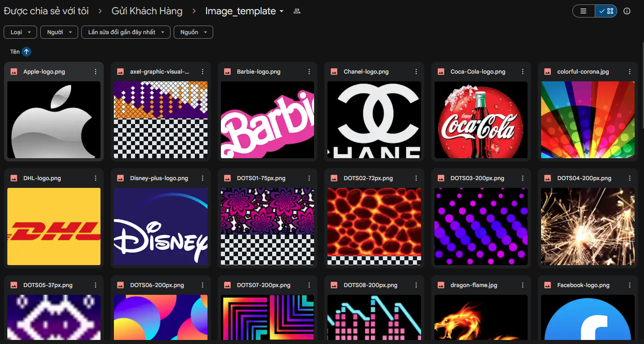
Task: Open the Nguồn filter dropdown
Action: point(193,32)
